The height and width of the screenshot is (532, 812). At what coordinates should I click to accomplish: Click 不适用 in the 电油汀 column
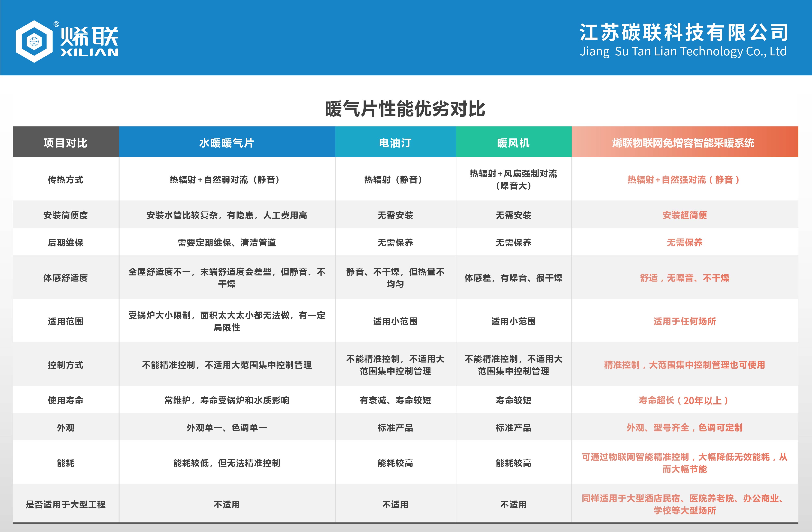coord(395,504)
